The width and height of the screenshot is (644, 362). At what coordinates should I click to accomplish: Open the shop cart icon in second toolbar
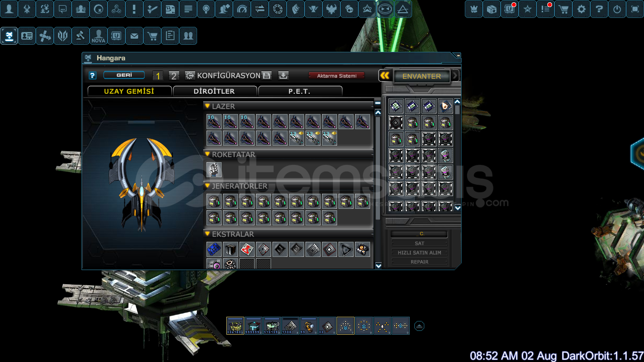pyautogui.click(x=152, y=36)
